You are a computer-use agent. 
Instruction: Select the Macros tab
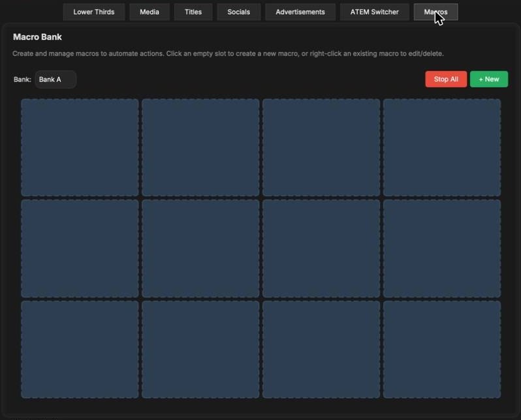435,12
